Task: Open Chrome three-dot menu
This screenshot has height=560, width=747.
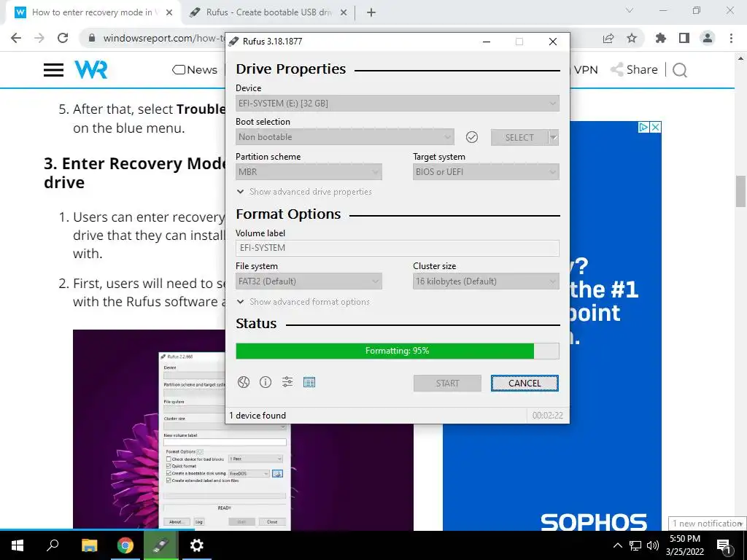Action: (x=731, y=39)
